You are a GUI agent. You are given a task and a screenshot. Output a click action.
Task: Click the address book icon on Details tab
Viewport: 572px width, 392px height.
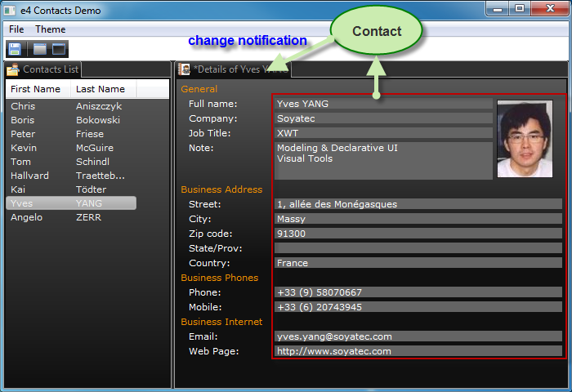click(185, 70)
